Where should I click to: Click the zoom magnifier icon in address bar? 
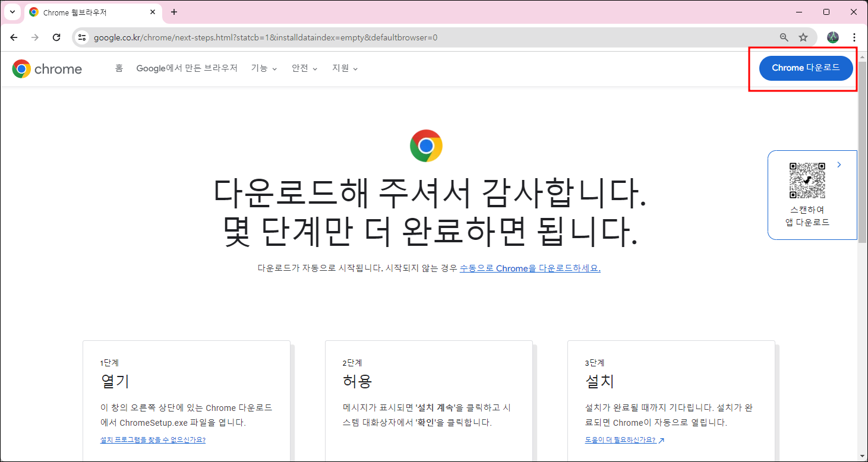784,37
